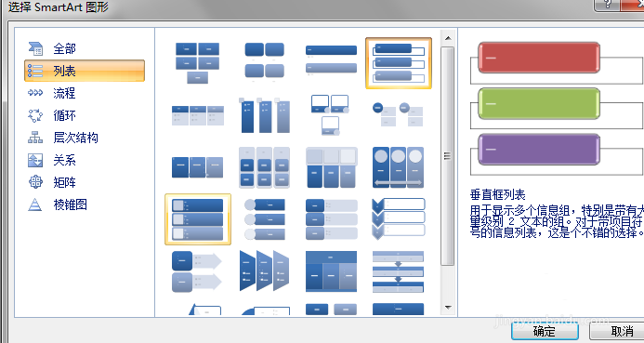Viewport: 644px width, 343px height.
Task: Click the 垂直框列表 layout title text
Action: click(x=498, y=194)
